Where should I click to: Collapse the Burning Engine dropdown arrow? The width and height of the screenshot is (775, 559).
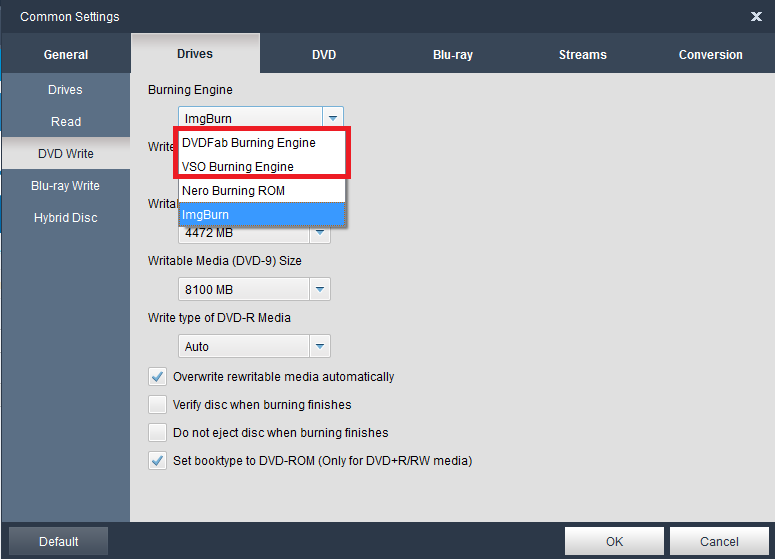click(x=333, y=118)
